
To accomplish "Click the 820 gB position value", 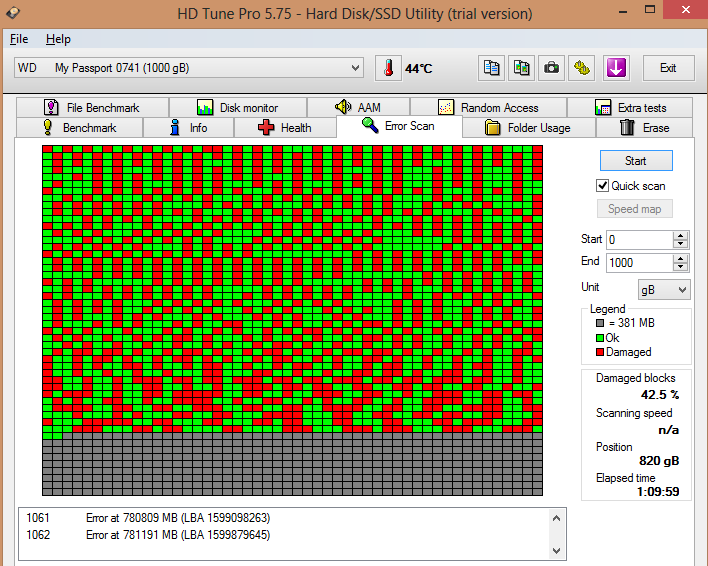I will (x=659, y=461).
